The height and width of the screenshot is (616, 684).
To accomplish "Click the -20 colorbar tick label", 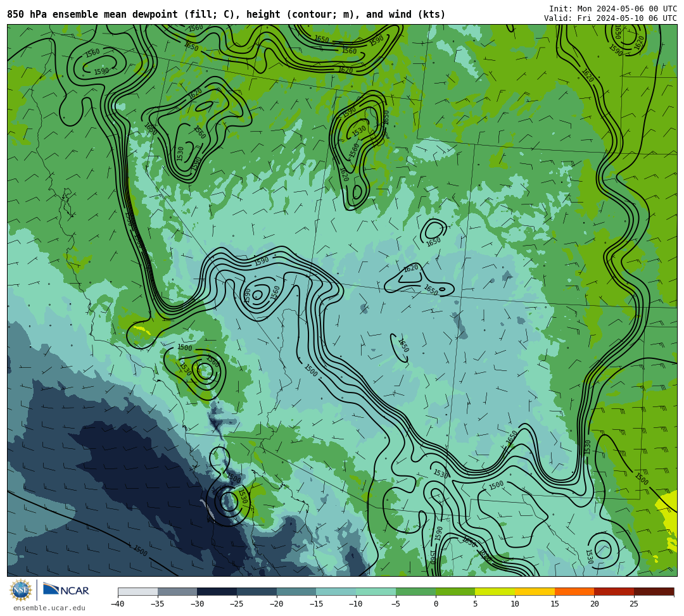I will point(276,604).
